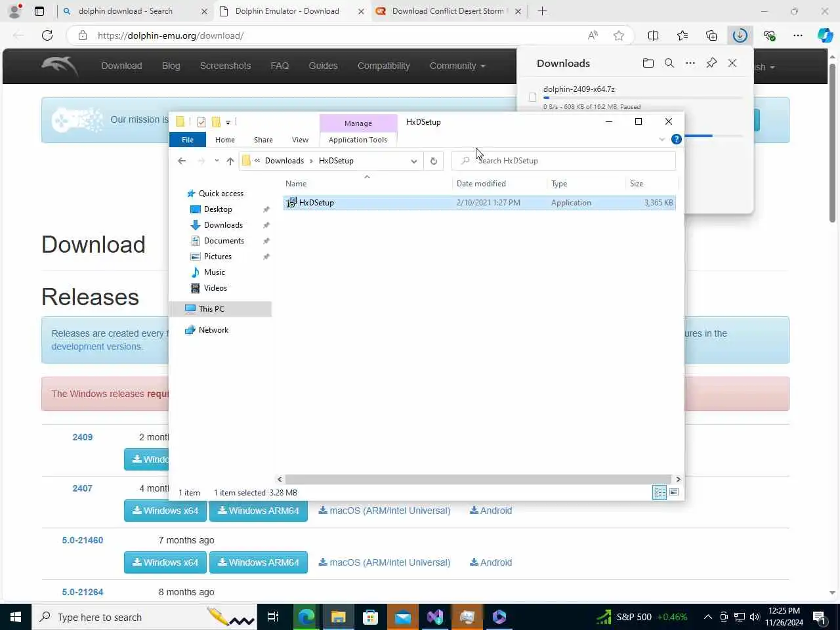Open Edge Favorites toolbar icon

(x=682, y=35)
